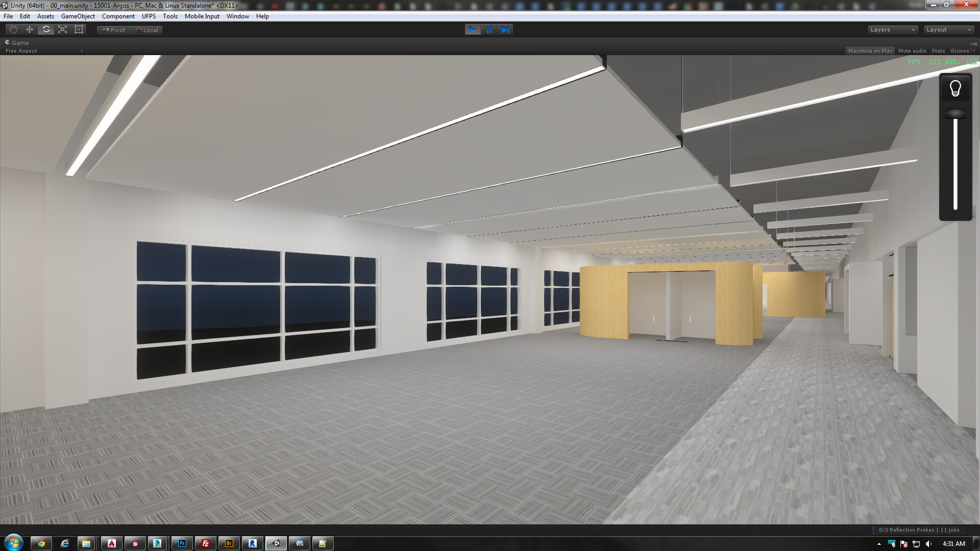Open the Layout dropdown
The height and width of the screenshot is (551, 980).
tap(948, 30)
